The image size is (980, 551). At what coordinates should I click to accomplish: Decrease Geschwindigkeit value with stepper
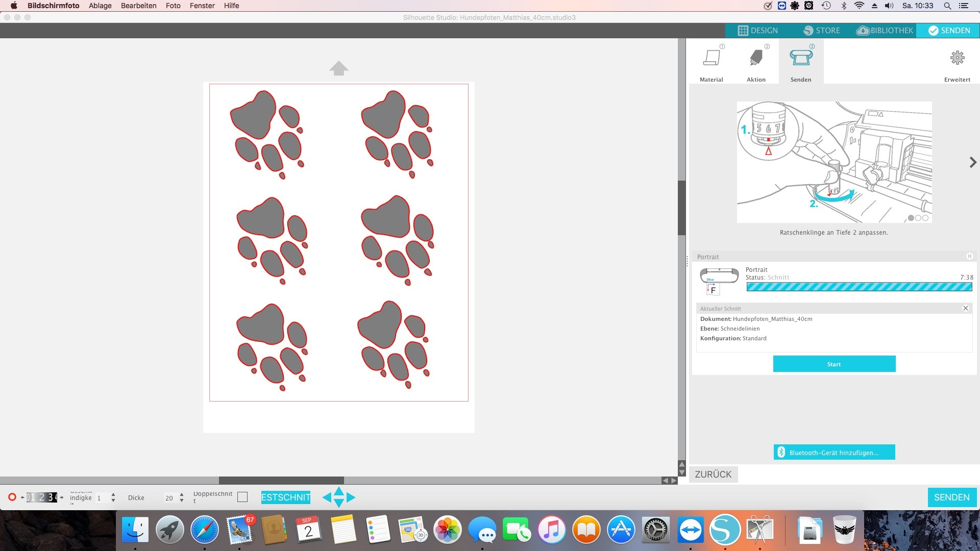pyautogui.click(x=113, y=500)
